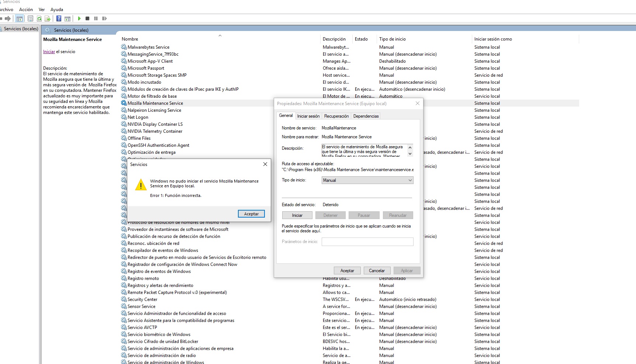Select Remote Packet Capture Protocol v.0 row
The image size is (636, 364).
pyautogui.click(x=349, y=292)
